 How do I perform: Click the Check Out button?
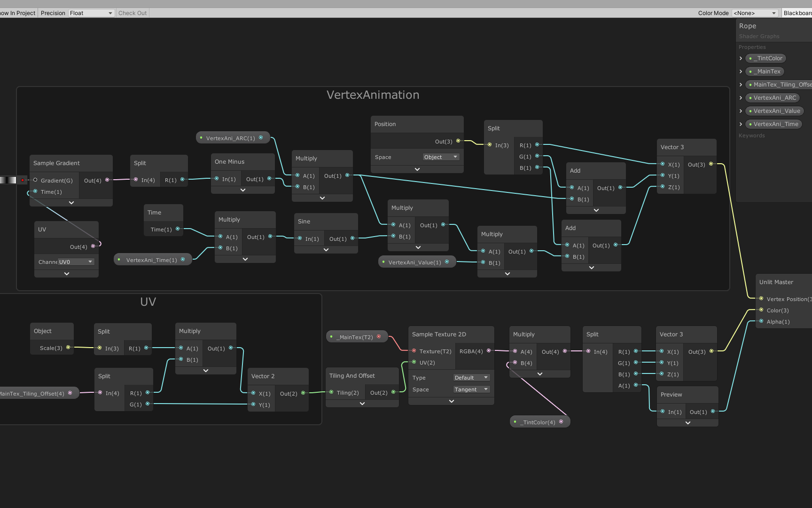pyautogui.click(x=132, y=13)
